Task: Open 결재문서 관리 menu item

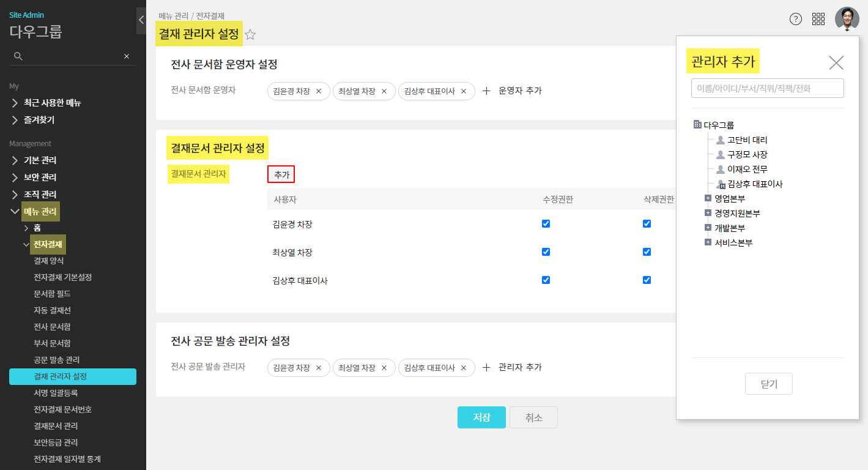Action: (56, 426)
